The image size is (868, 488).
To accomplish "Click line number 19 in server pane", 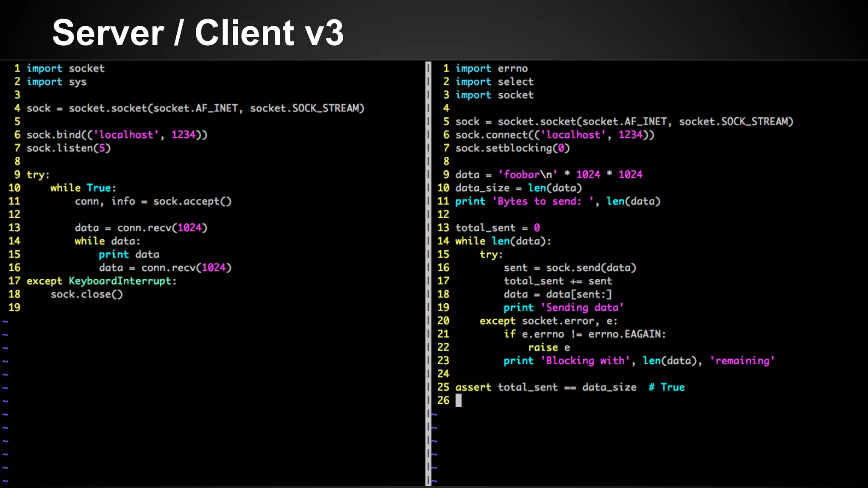I will click(14, 308).
